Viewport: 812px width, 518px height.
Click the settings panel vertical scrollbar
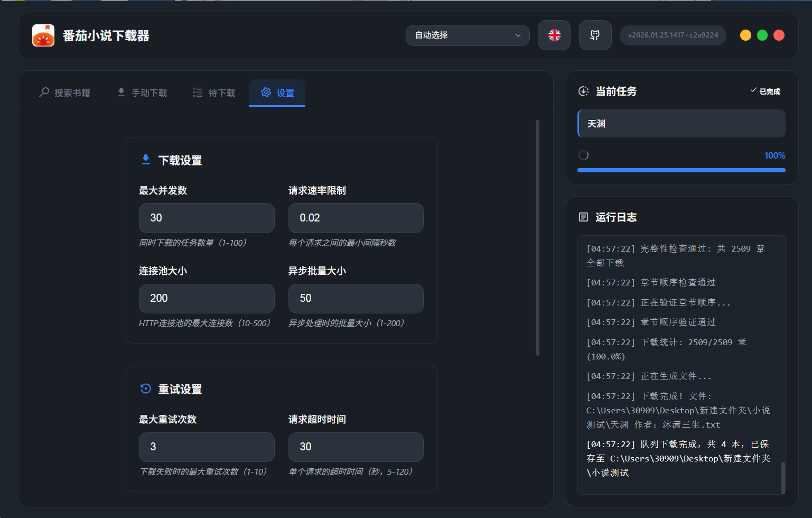coord(537,238)
